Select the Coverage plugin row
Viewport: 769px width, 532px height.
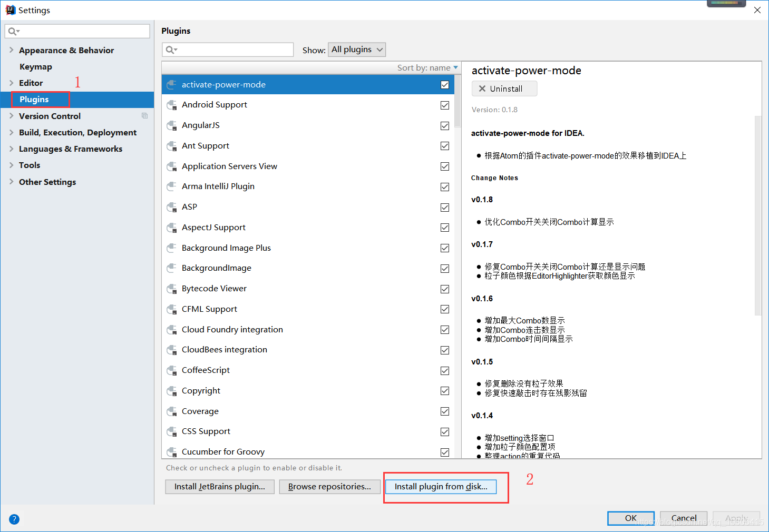coord(308,411)
